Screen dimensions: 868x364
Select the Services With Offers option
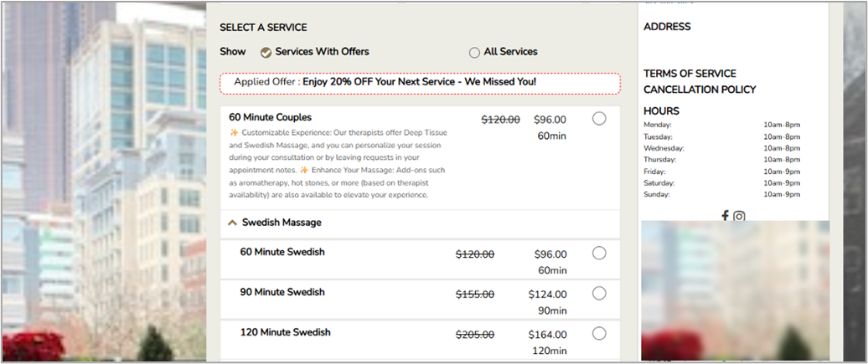point(266,53)
